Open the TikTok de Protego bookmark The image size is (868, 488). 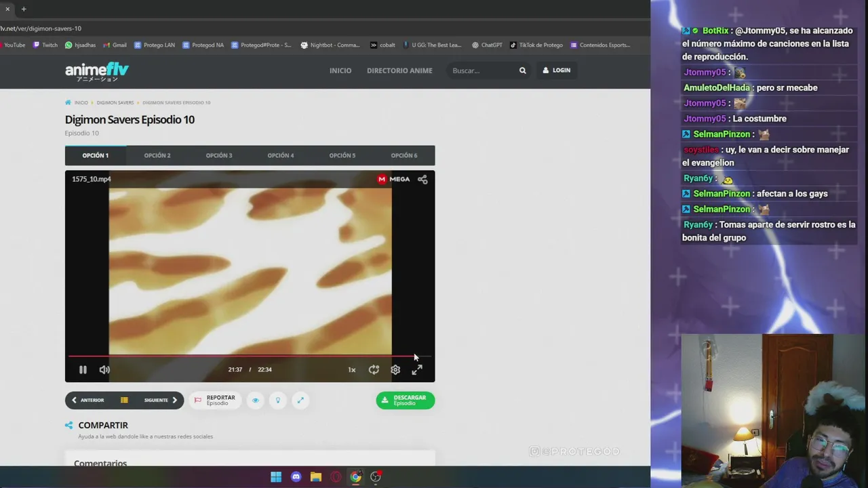pos(536,45)
